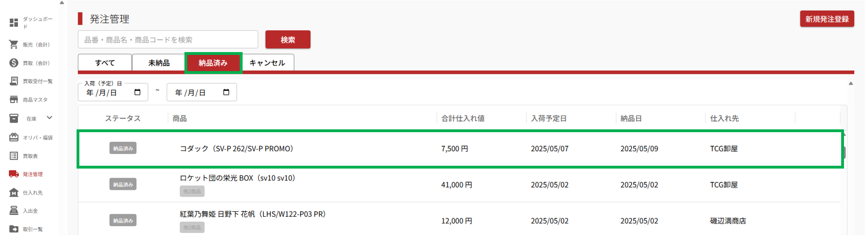The height and width of the screenshot is (238, 868).
Task: Click the 買取表 table icon
Action: coord(14,156)
